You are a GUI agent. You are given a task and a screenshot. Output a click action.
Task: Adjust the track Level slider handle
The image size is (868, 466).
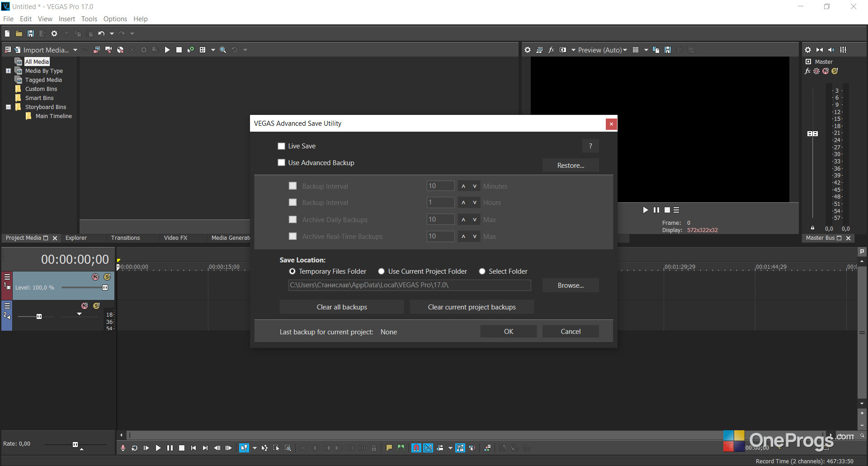105,288
